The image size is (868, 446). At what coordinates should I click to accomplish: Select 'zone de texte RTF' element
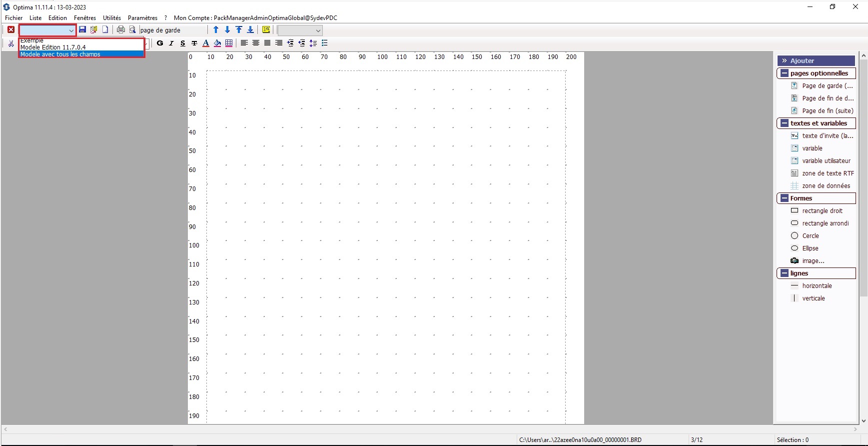point(822,173)
